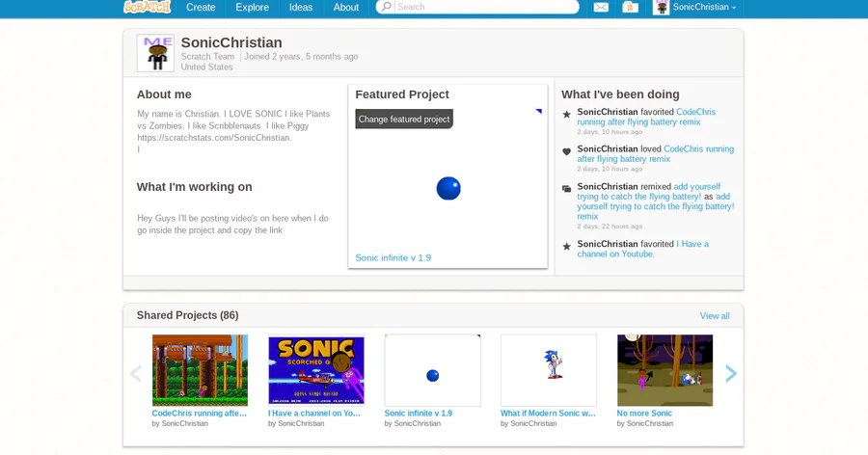Open the My Stuff folder icon

[x=630, y=7]
